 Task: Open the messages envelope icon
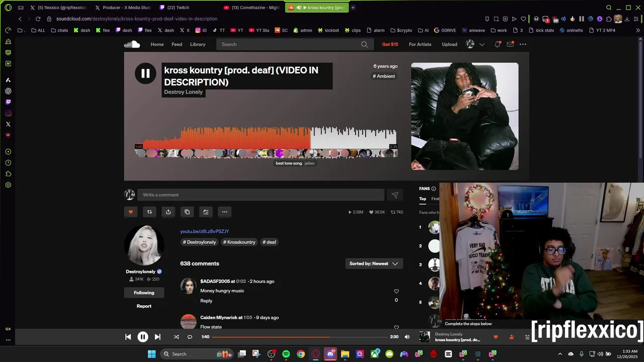point(510,44)
